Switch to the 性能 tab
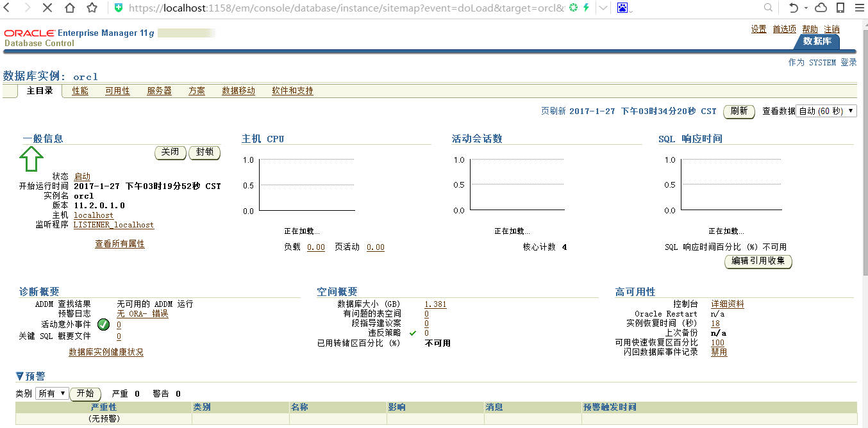This screenshot has width=868, height=428. click(80, 91)
